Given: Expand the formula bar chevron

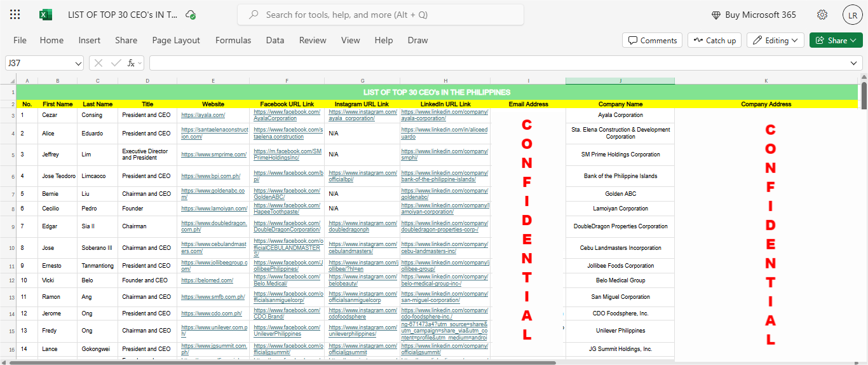Looking at the screenshot, I should tap(855, 63).
